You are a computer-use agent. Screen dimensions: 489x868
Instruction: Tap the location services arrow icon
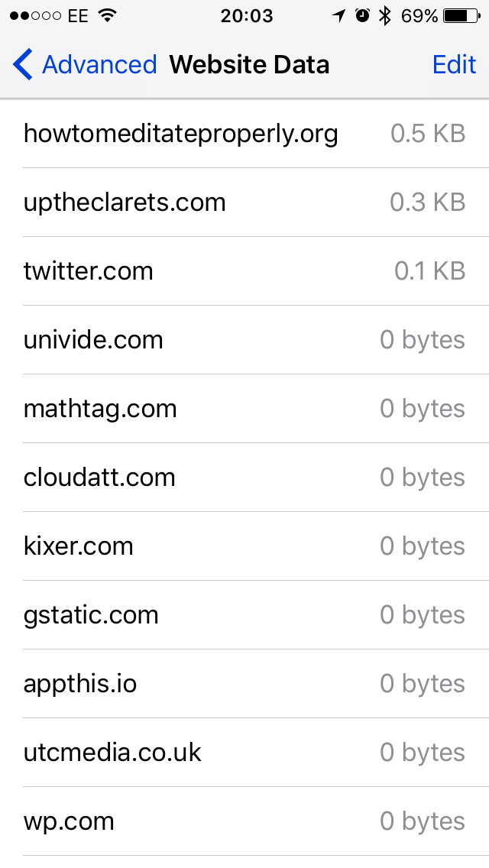(338, 16)
